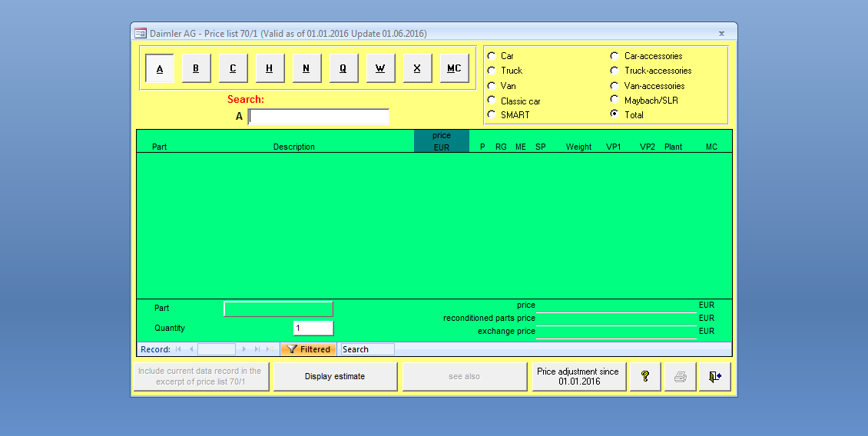Select the Total radio button

point(615,114)
